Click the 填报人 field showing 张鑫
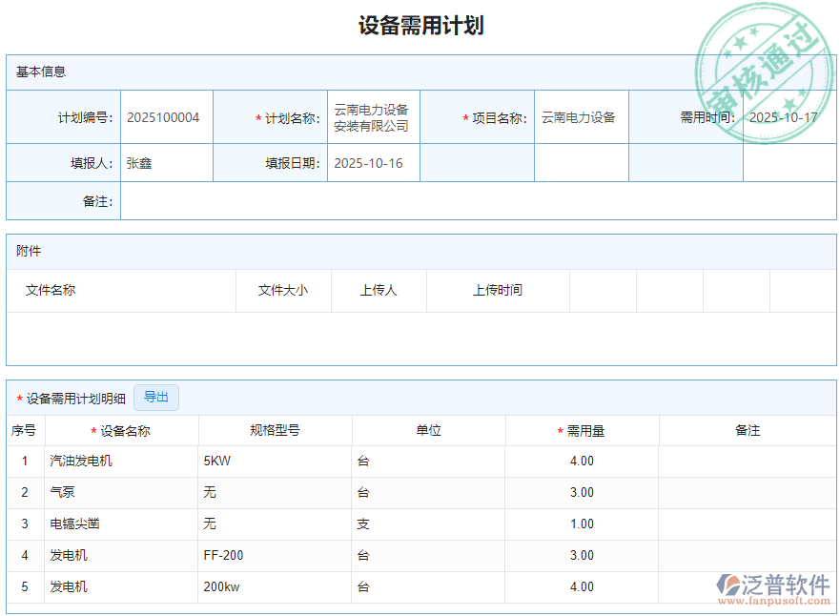The width and height of the screenshot is (840, 616). [166, 162]
